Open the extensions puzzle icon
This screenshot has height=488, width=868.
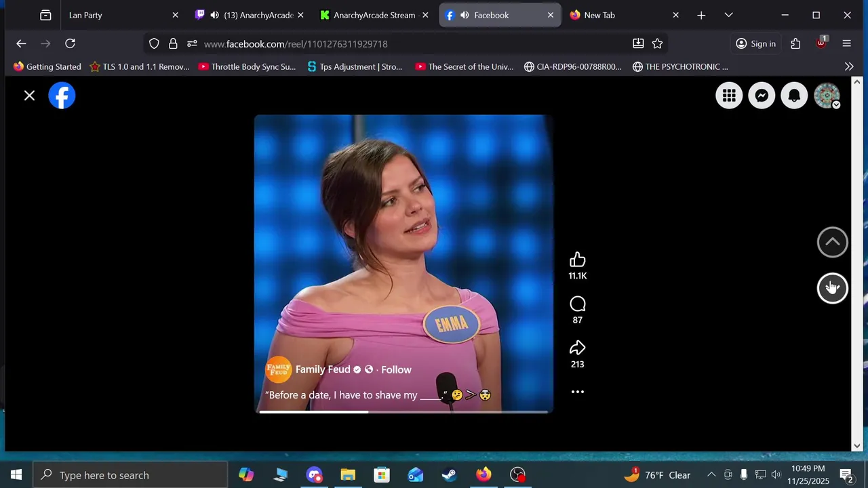coord(795,43)
